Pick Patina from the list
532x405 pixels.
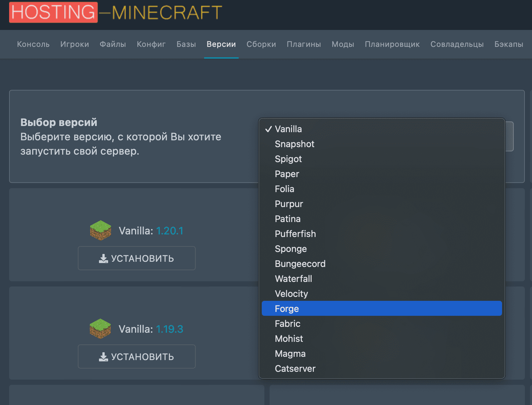[x=382, y=219]
